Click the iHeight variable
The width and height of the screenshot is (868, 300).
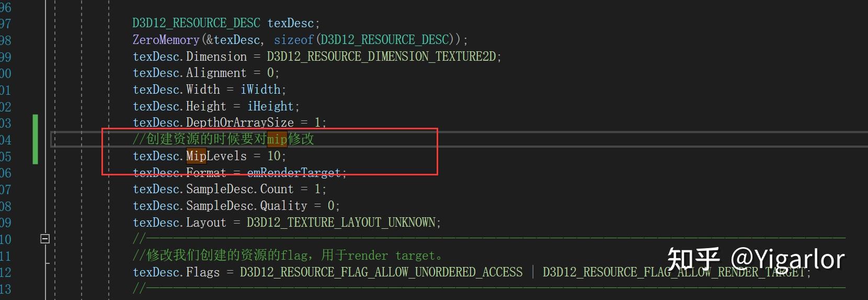click(270, 106)
